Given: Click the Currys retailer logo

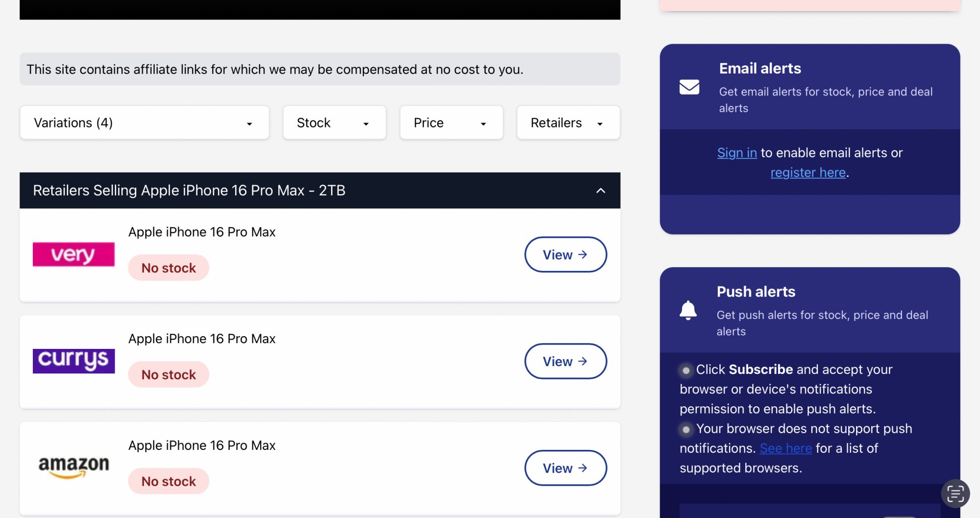Looking at the screenshot, I should click(x=73, y=361).
